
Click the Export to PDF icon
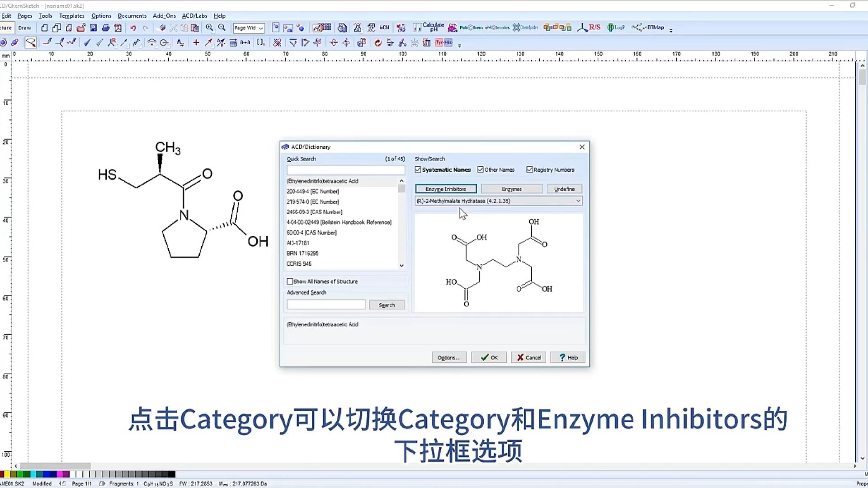point(118,28)
